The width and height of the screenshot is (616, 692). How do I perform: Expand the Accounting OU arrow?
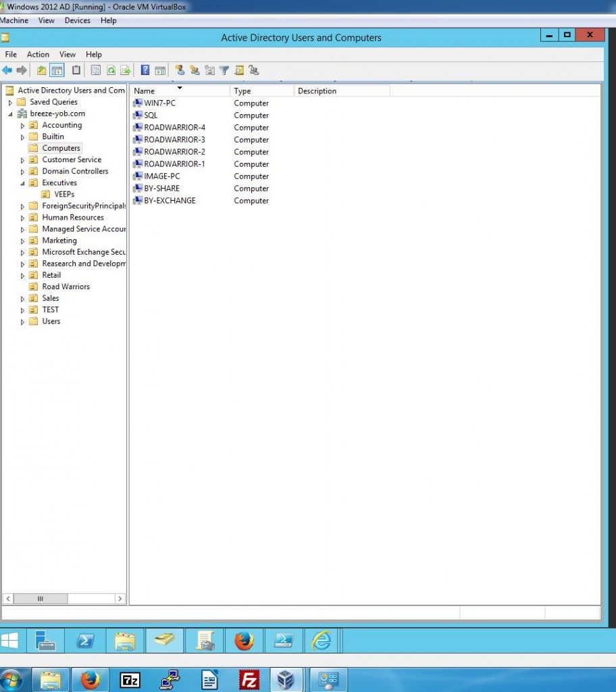tap(22, 125)
